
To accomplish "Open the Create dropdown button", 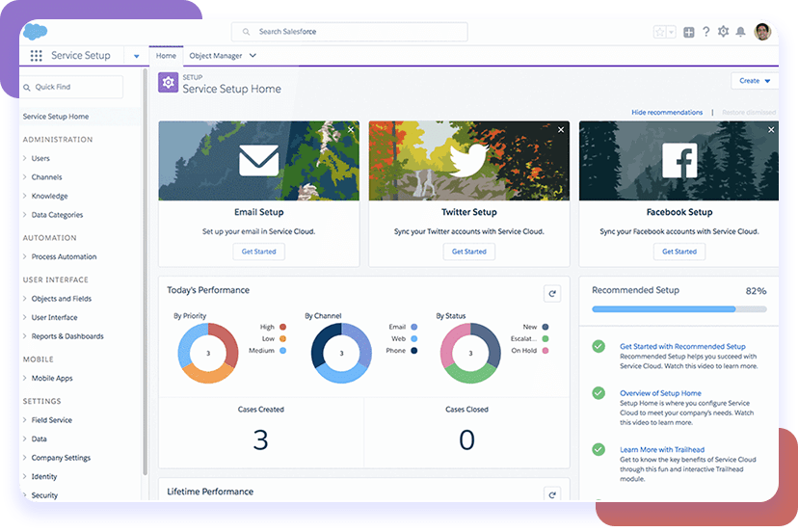I will tap(755, 81).
